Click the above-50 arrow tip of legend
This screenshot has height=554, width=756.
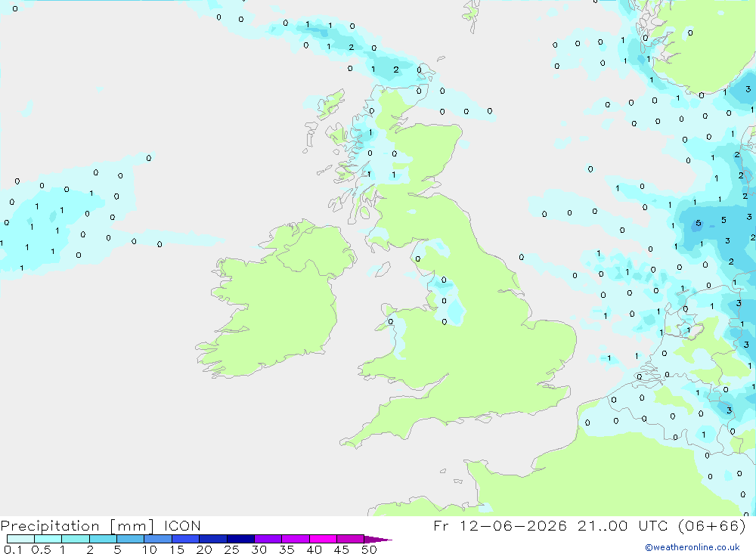(378, 539)
